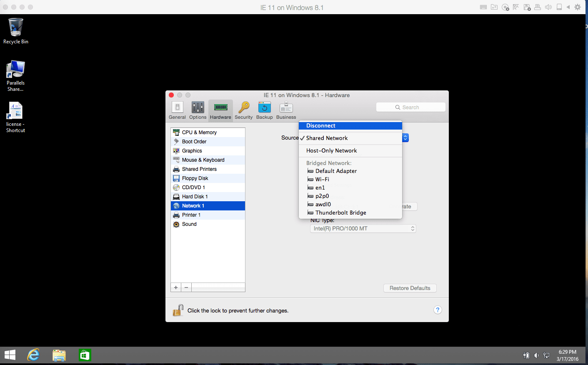Select Shared Printers in hardware list
Screen dimensions: 588x365
coord(208,169)
